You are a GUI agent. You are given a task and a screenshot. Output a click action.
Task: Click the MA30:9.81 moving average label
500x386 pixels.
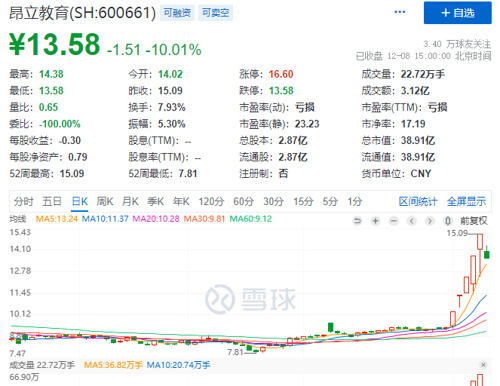pyautogui.click(x=204, y=219)
